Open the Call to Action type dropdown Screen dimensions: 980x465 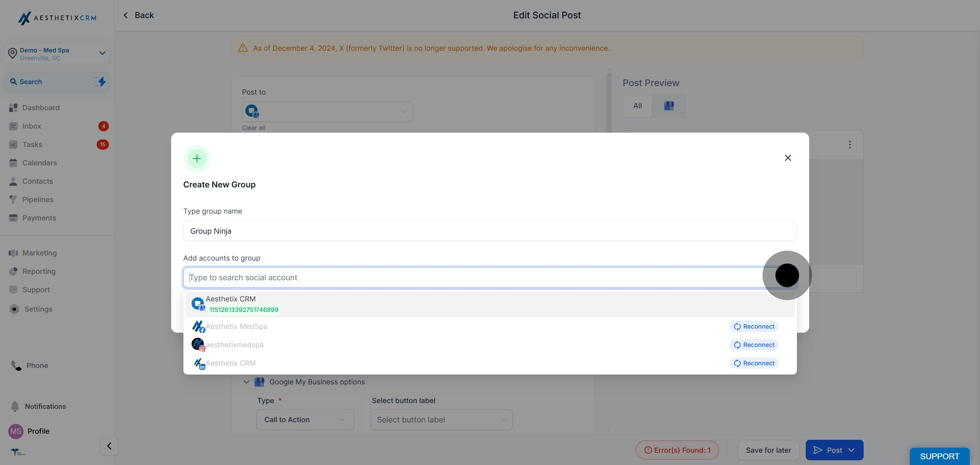[305, 420]
